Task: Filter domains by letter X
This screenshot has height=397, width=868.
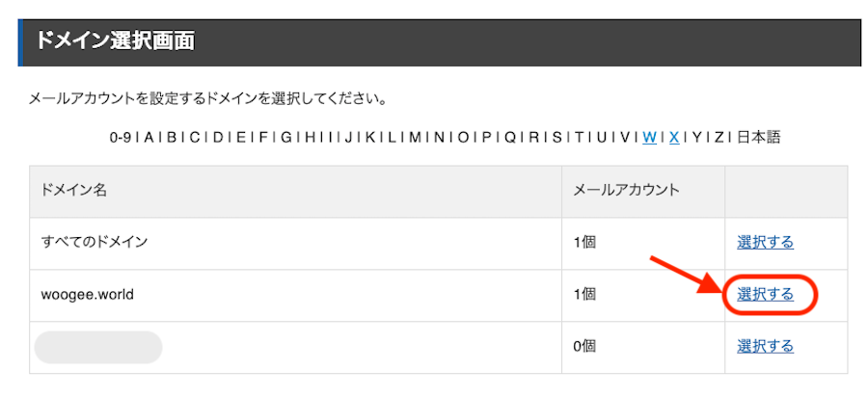Action: tap(674, 137)
